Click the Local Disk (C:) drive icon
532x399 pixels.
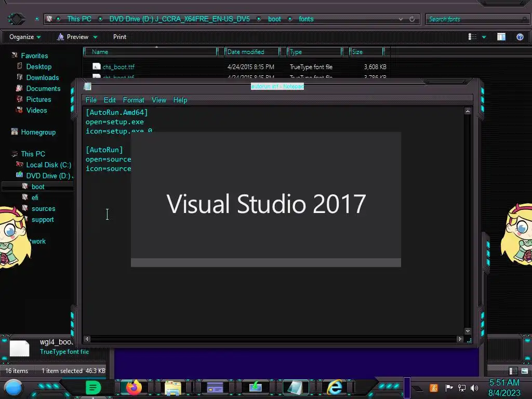coord(19,164)
